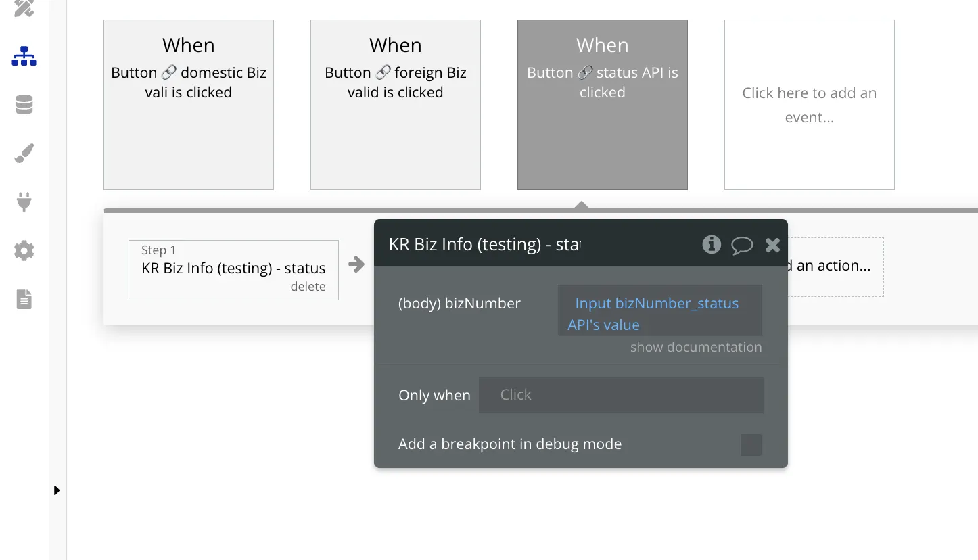The image size is (978, 560).
Task: Close the KR Biz Info action panel
Action: click(x=772, y=245)
